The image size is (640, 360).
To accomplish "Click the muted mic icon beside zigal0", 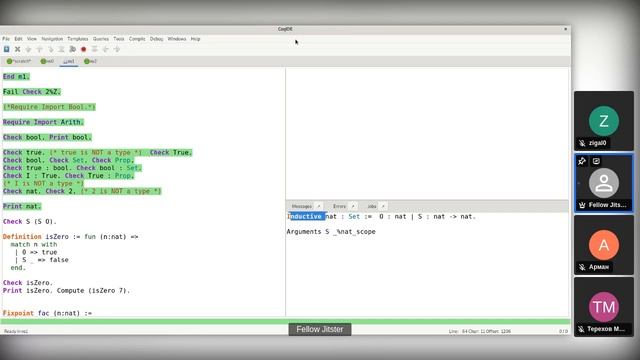I will pyautogui.click(x=582, y=143).
